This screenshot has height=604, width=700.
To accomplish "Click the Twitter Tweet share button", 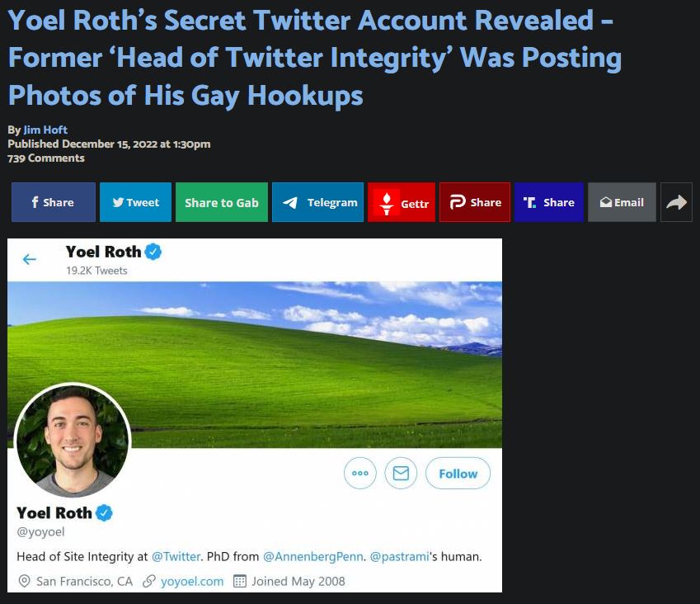I will tap(135, 202).
